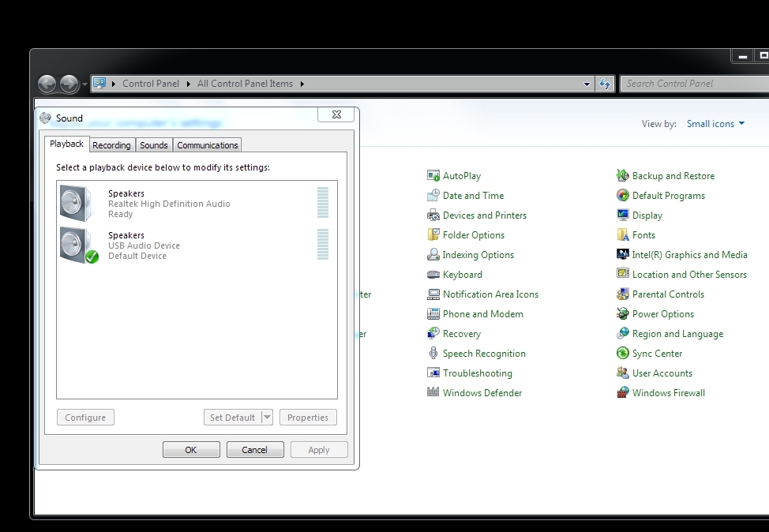Click the Keyboard icon
Screen dimensions: 769x532
[433, 275]
